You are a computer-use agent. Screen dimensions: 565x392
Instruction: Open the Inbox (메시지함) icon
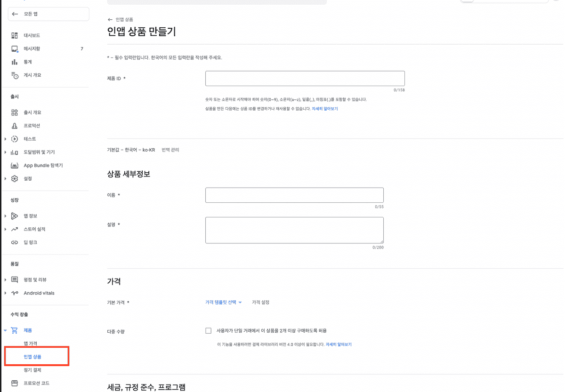pyautogui.click(x=15, y=48)
